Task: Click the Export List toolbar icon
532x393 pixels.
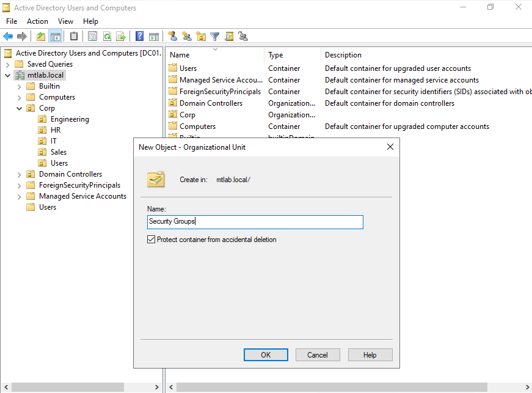Action: click(x=121, y=36)
